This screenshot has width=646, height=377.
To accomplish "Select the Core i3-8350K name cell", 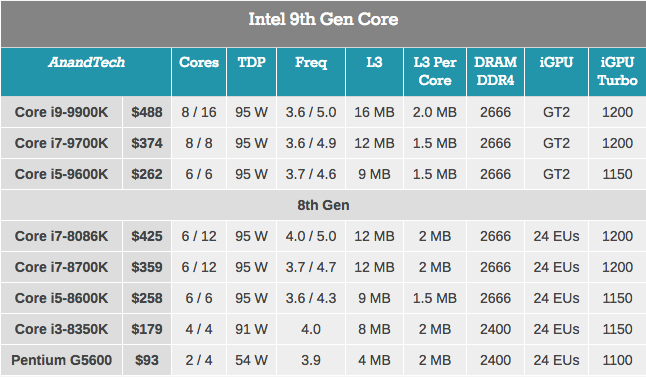I will pos(61,329).
